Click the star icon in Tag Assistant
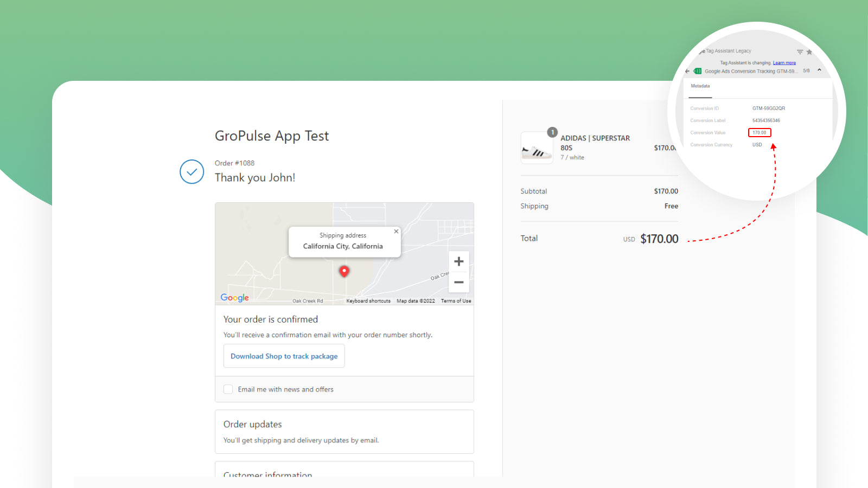Viewport: 868px width, 488px height. pyautogui.click(x=809, y=52)
